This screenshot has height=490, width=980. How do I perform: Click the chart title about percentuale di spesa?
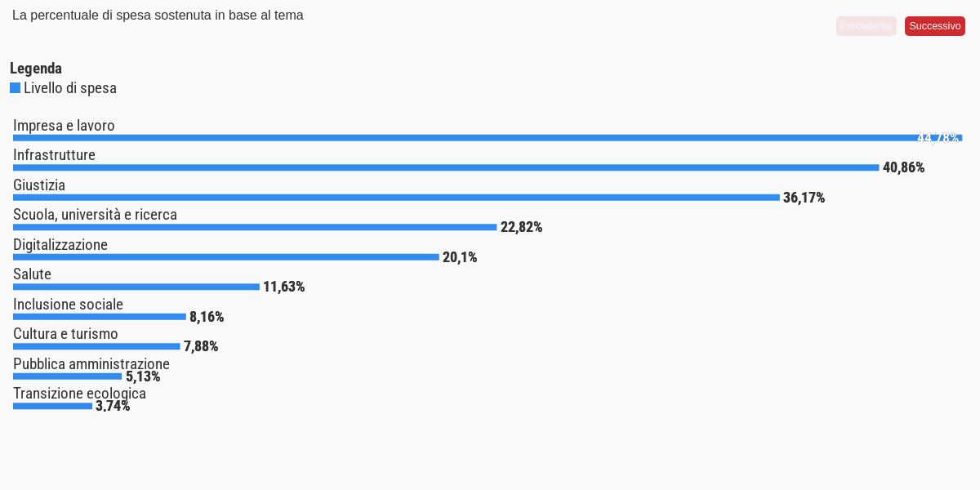click(158, 16)
